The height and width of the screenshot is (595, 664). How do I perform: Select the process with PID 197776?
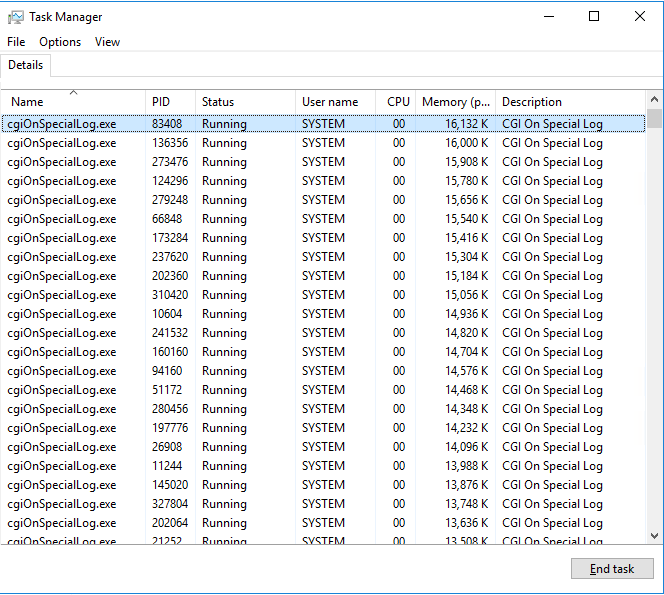(323, 428)
